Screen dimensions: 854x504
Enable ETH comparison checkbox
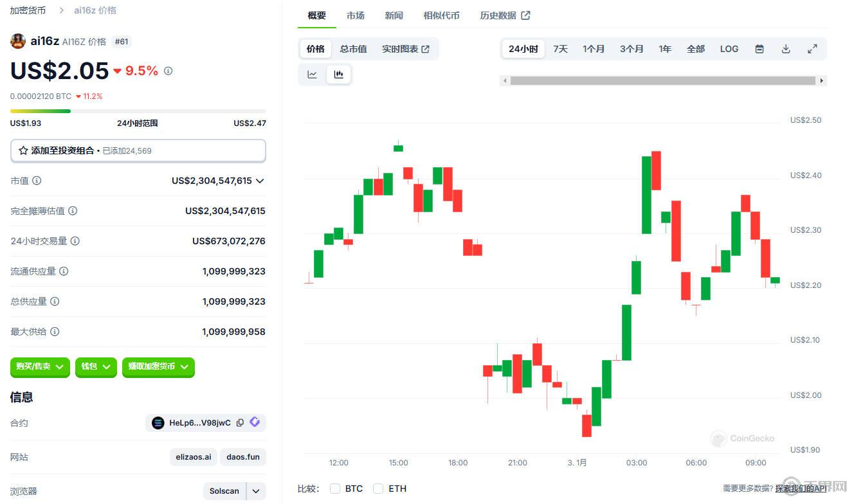378,489
